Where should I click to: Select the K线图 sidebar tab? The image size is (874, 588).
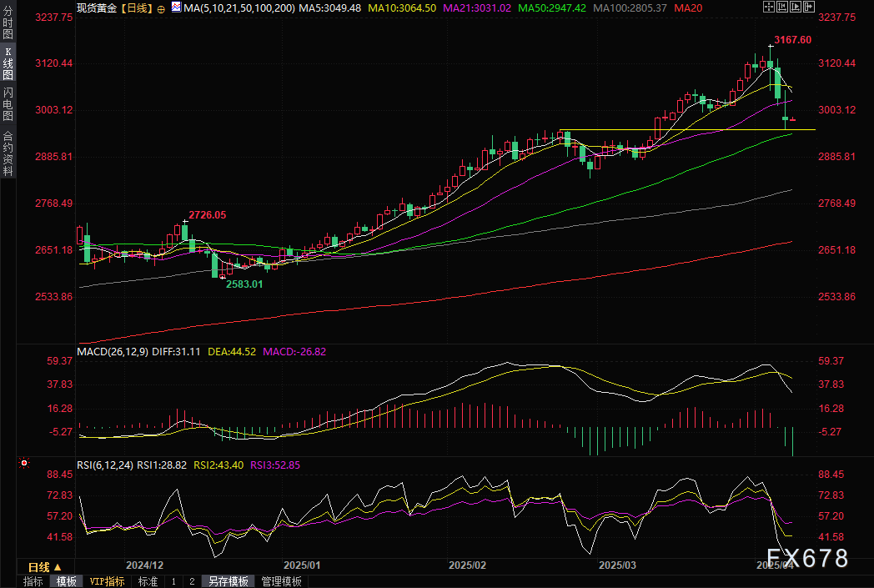pos(8,63)
